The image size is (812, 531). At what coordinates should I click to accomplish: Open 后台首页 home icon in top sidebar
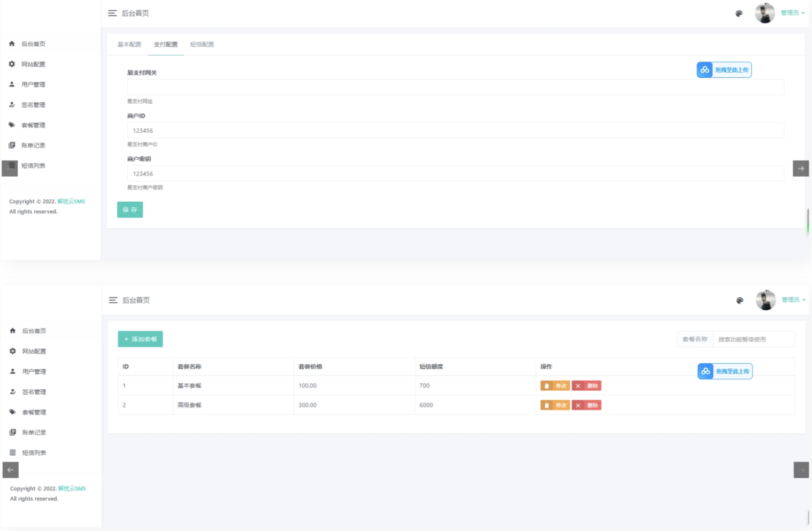pos(12,43)
